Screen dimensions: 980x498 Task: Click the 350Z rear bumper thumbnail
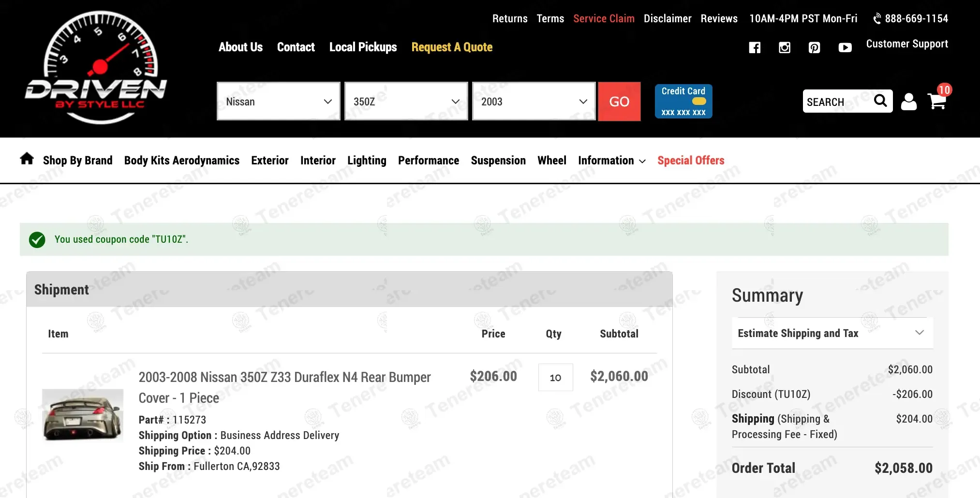coord(83,415)
